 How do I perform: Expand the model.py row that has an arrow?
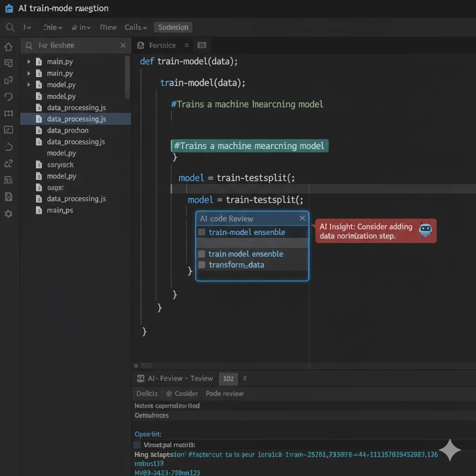point(29,85)
